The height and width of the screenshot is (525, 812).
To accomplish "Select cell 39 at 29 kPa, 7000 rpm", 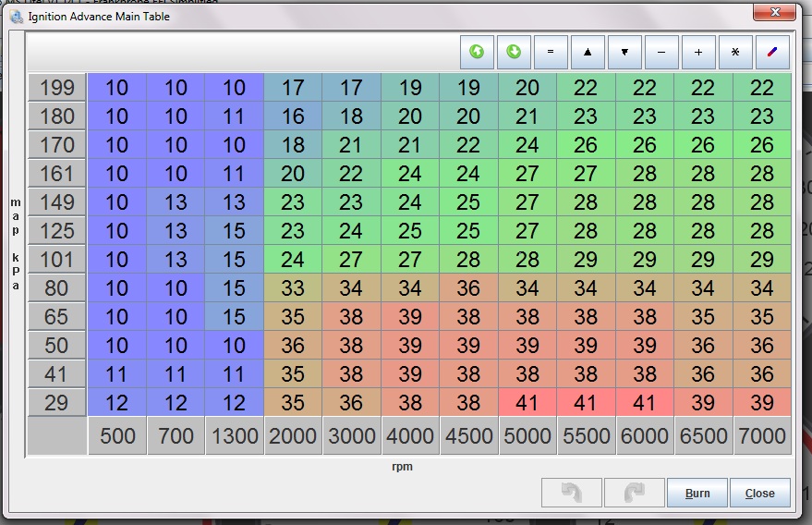I will [762, 403].
